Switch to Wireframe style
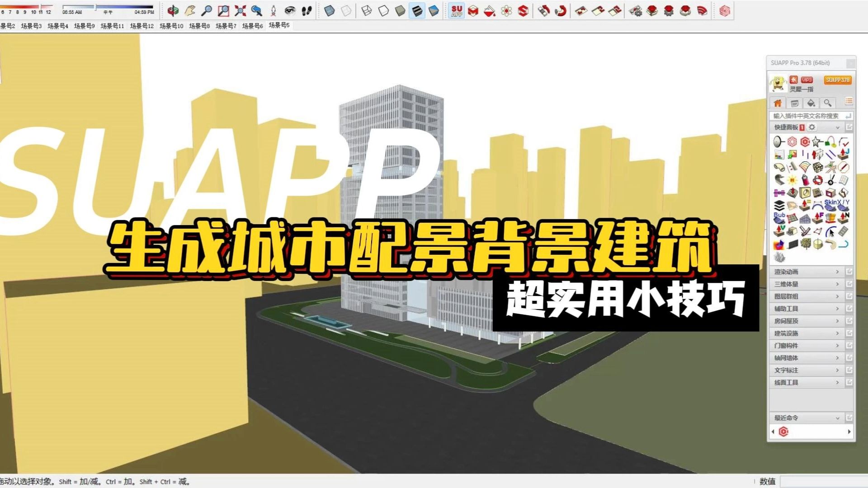The height and width of the screenshot is (488, 868). (x=367, y=11)
